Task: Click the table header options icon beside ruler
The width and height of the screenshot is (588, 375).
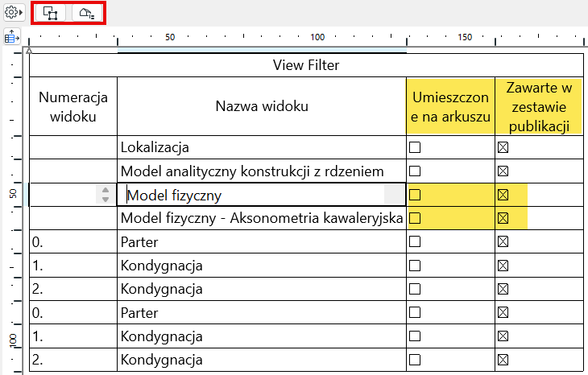Action: point(11,37)
